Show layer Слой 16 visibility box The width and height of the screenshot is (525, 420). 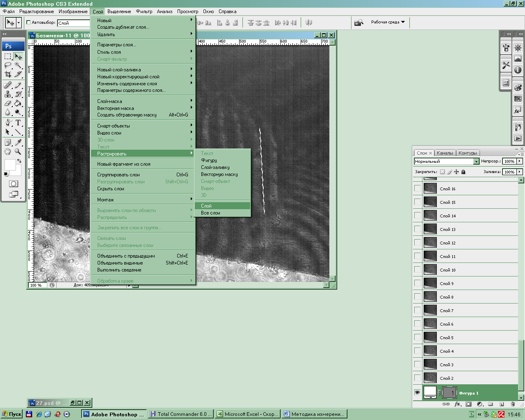coord(417,188)
